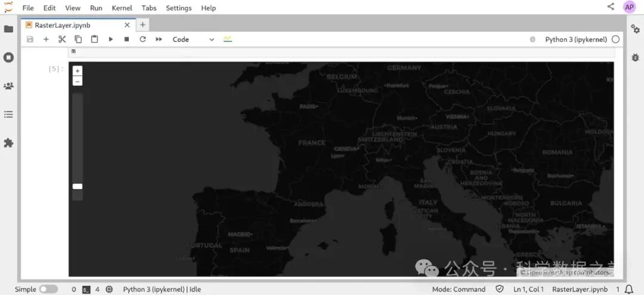
Task: Open a new launcher tab
Action: click(x=143, y=25)
